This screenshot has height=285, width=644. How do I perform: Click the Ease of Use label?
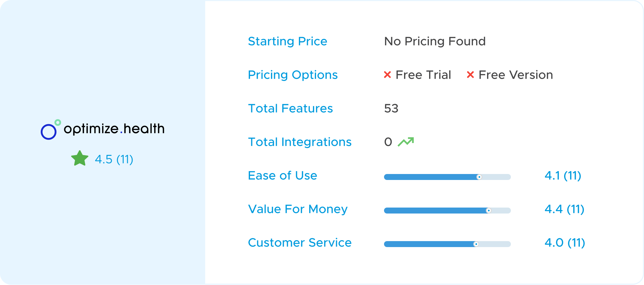283,175
